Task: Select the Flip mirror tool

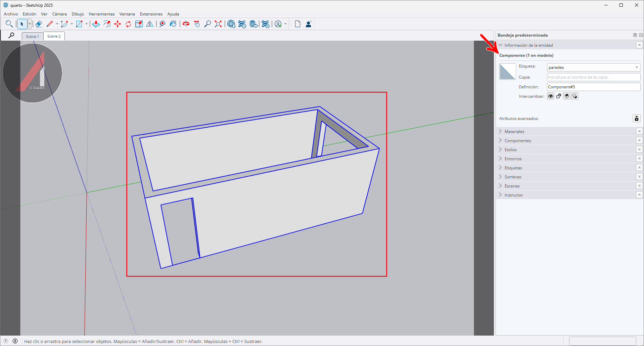Action: 150,24
